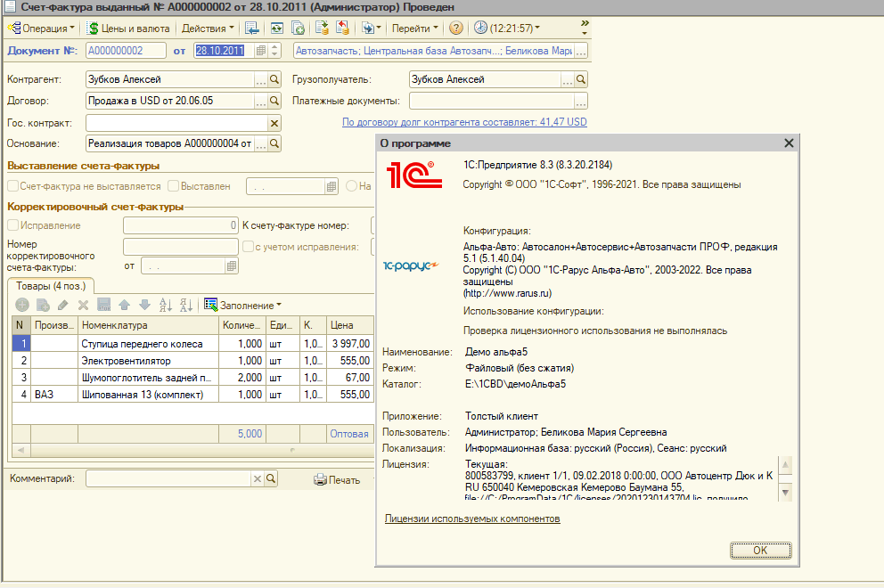
Task: Click the magnifier icon next to Договор field
Action: pos(274,101)
